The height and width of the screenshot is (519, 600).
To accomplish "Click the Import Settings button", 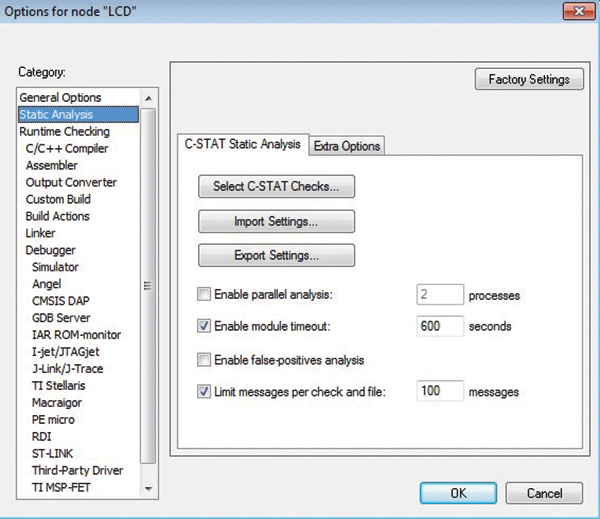I will coord(276,221).
